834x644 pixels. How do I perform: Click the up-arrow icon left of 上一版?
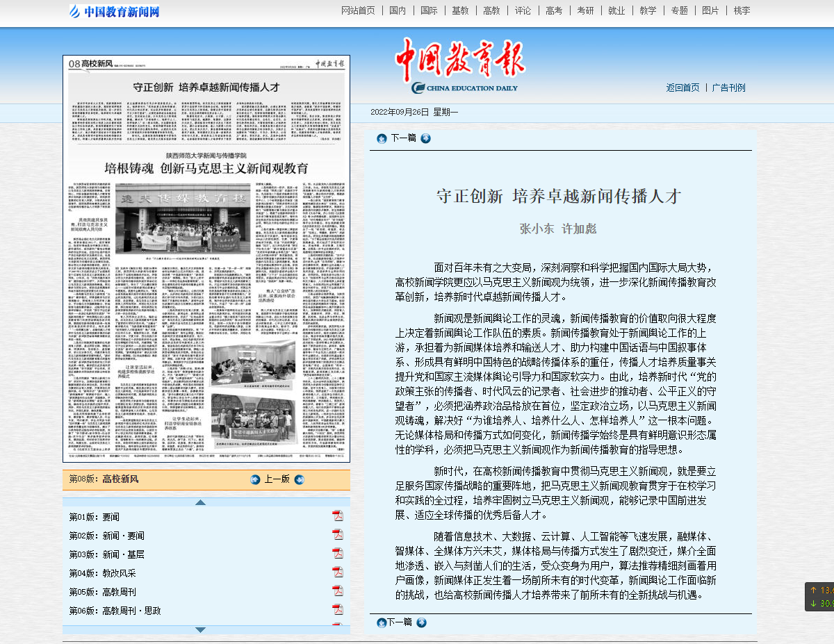click(255, 479)
